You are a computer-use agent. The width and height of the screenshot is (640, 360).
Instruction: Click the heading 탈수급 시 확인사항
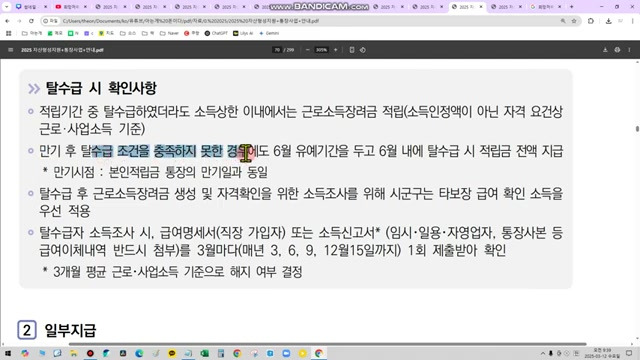click(x=101, y=88)
